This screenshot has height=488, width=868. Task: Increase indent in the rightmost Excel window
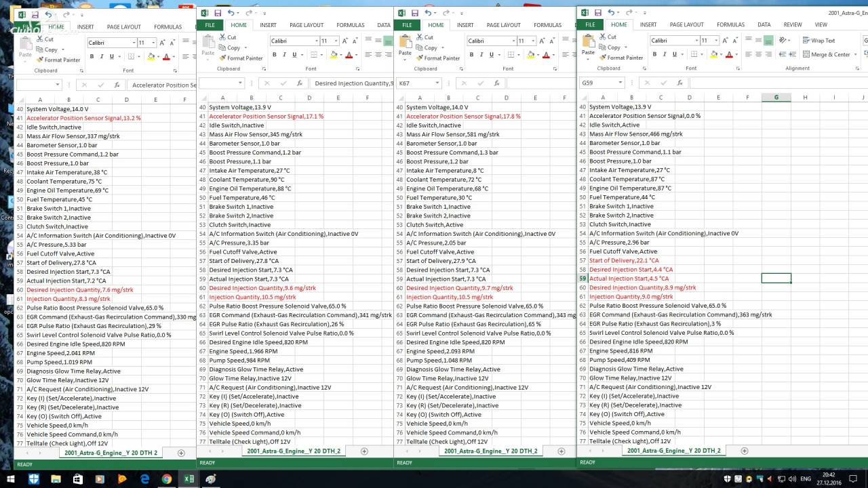(794, 54)
